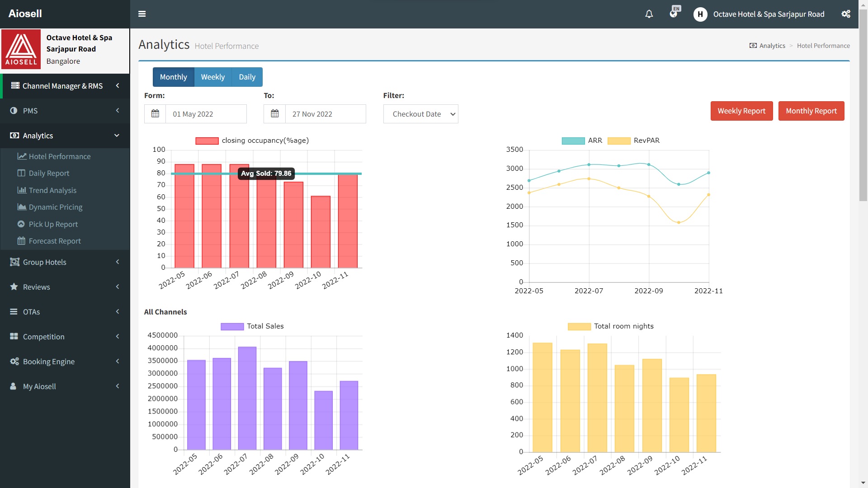Open the notifications bell icon
The height and width of the screenshot is (488, 868).
pyautogui.click(x=649, y=14)
